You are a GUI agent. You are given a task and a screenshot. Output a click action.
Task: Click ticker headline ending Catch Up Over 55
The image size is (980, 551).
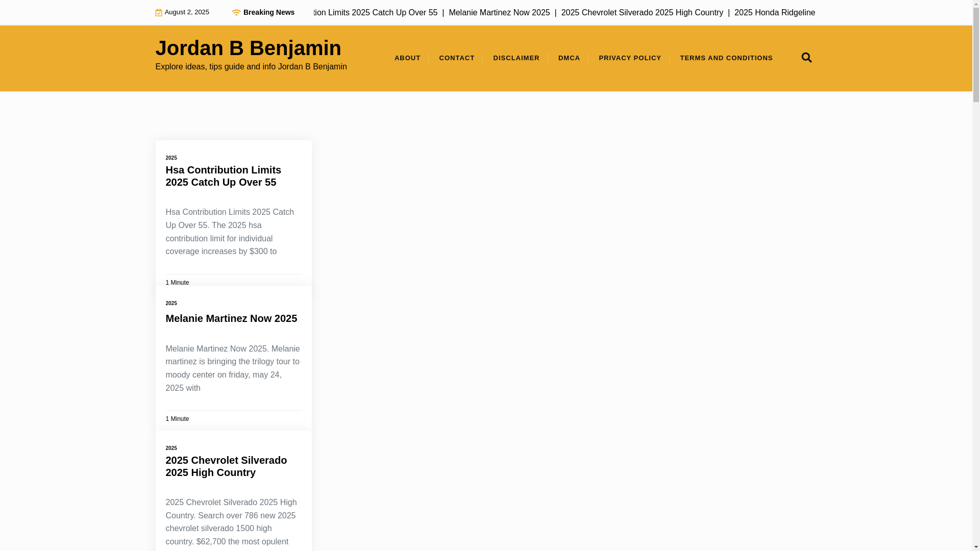coord(376,13)
